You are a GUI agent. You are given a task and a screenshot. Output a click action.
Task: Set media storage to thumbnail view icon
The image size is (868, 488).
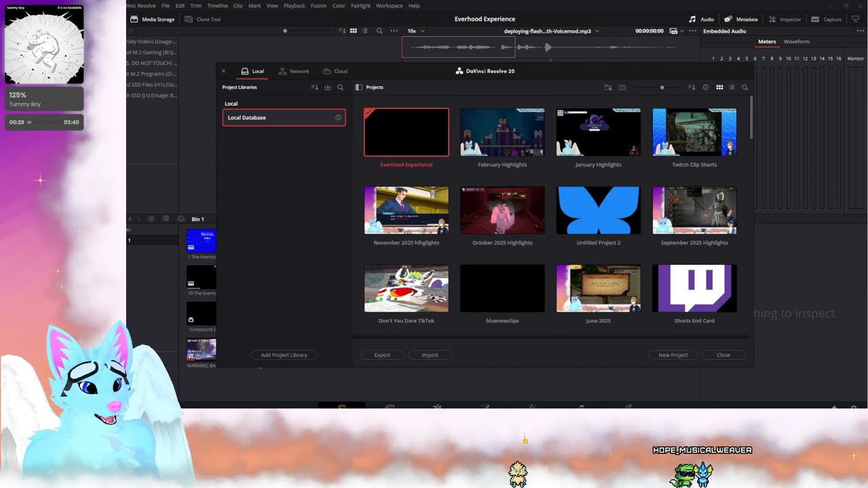tap(353, 31)
